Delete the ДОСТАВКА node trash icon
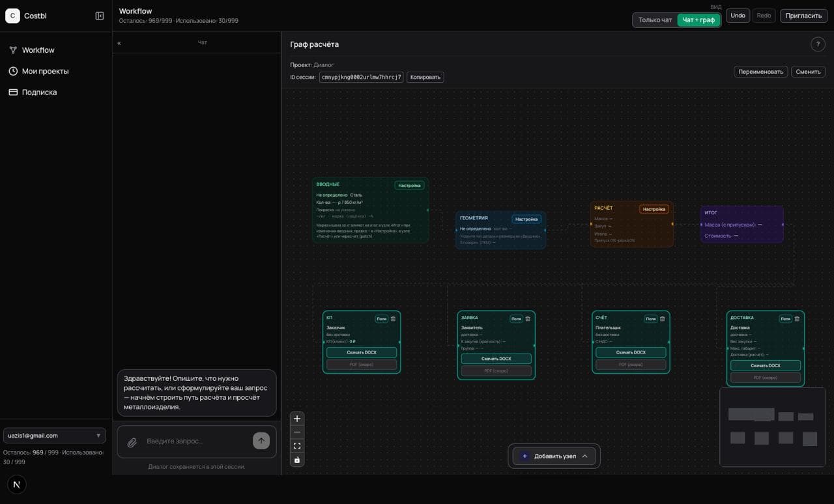The height and width of the screenshot is (504, 834). tap(798, 319)
